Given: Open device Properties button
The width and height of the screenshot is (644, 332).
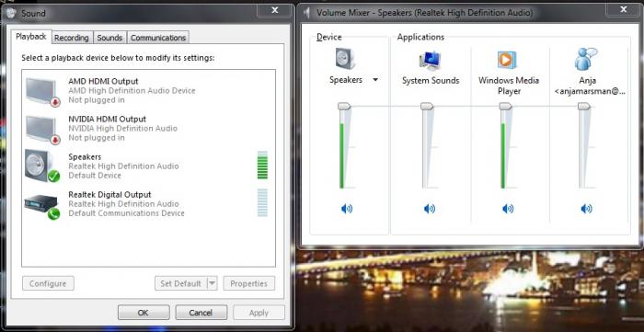Looking at the screenshot, I should click(x=249, y=283).
